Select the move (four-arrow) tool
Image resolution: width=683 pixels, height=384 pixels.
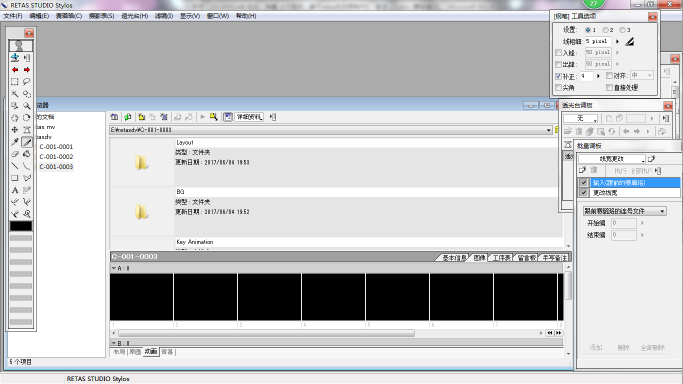[15, 130]
